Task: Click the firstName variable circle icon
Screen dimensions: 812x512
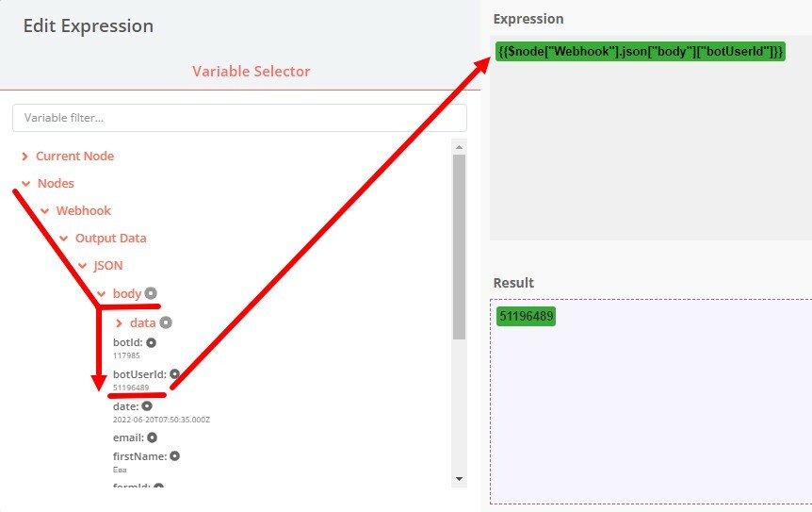Action: [174, 456]
